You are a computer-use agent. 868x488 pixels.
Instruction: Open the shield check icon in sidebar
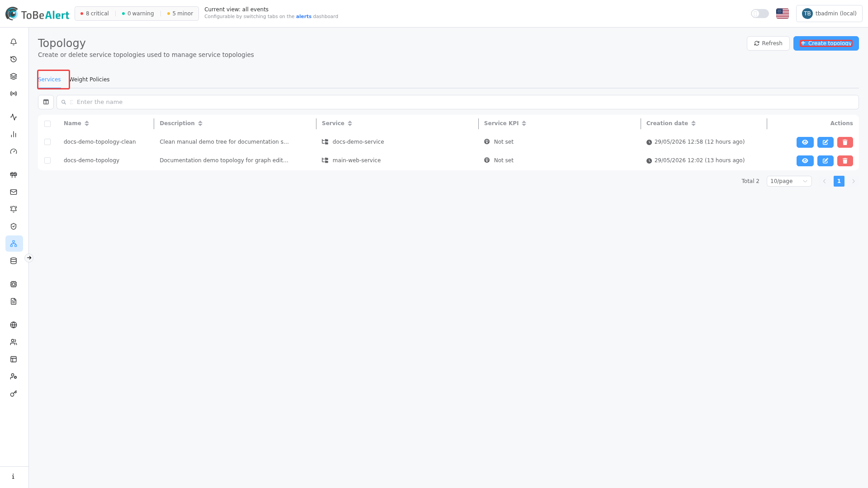(14, 226)
